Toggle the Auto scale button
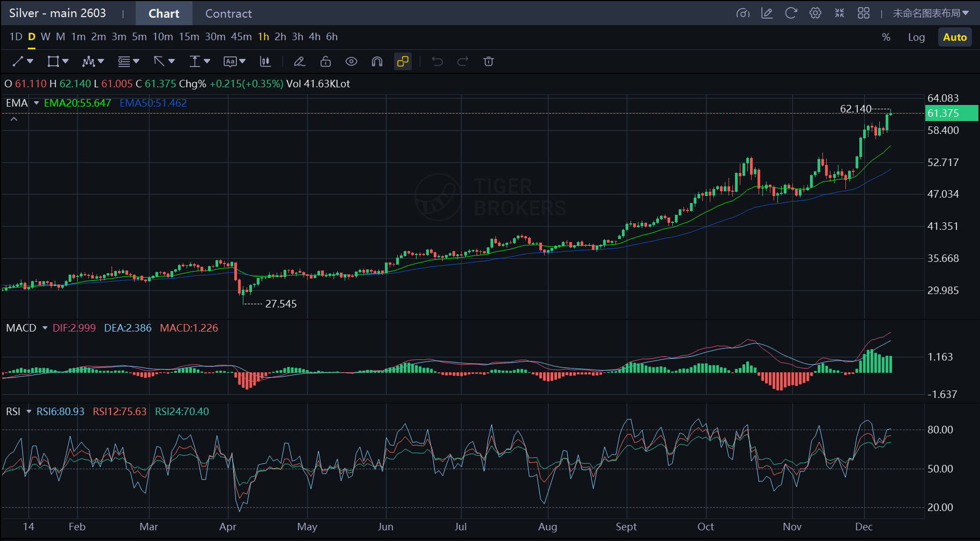The height and width of the screenshot is (541, 980). click(954, 37)
